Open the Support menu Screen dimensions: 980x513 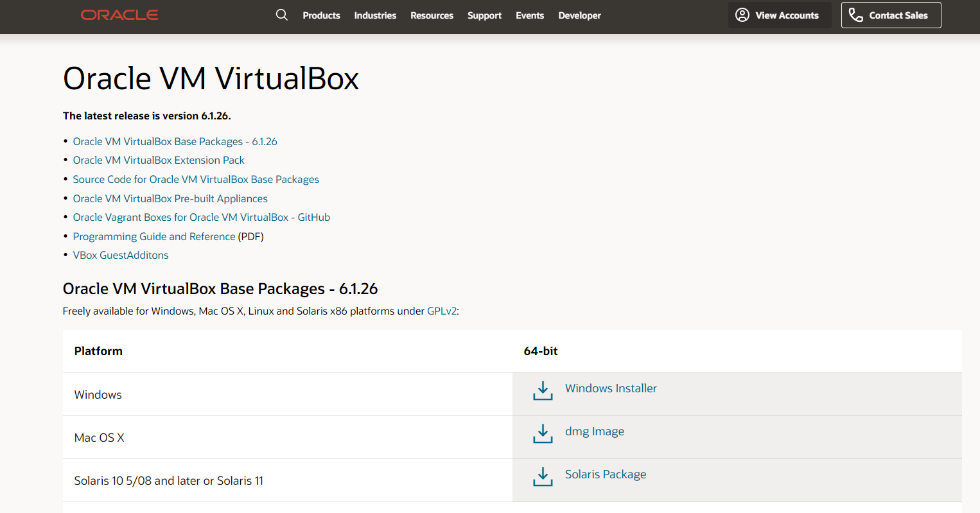tap(484, 15)
